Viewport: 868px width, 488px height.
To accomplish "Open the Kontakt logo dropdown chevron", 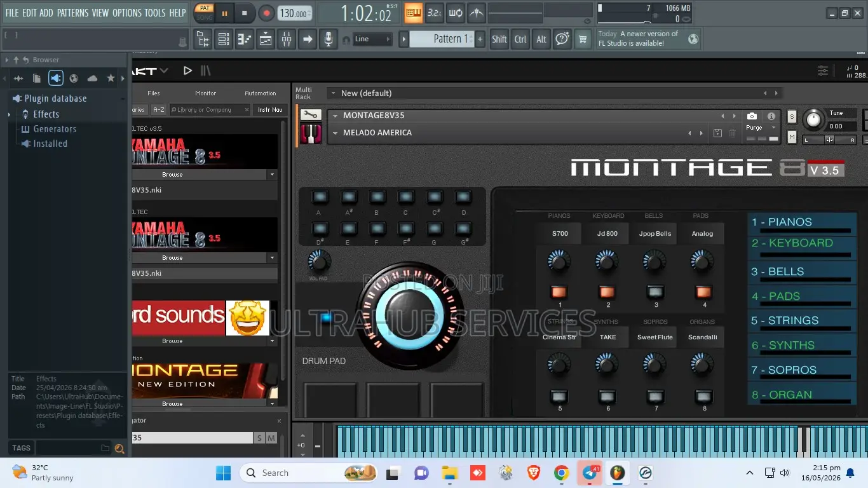I will point(165,71).
